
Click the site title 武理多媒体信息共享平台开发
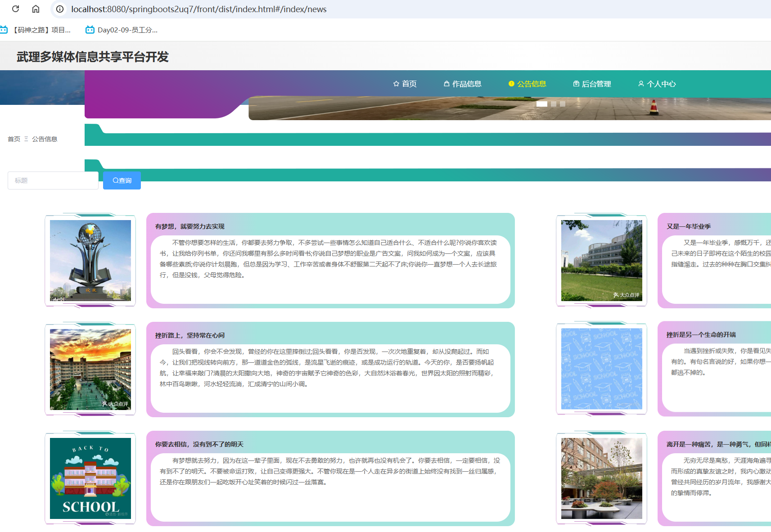[x=93, y=57]
